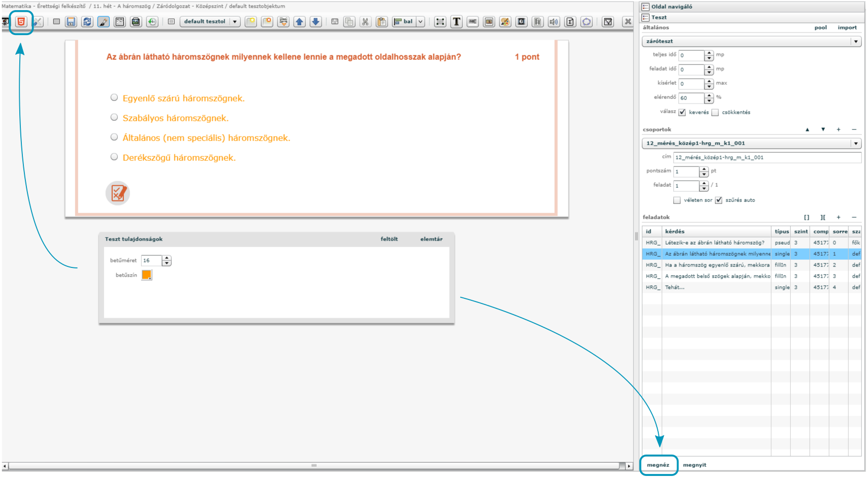Screen dimensions: 868x478
Task: Click the paint palette icon
Action: point(505,22)
